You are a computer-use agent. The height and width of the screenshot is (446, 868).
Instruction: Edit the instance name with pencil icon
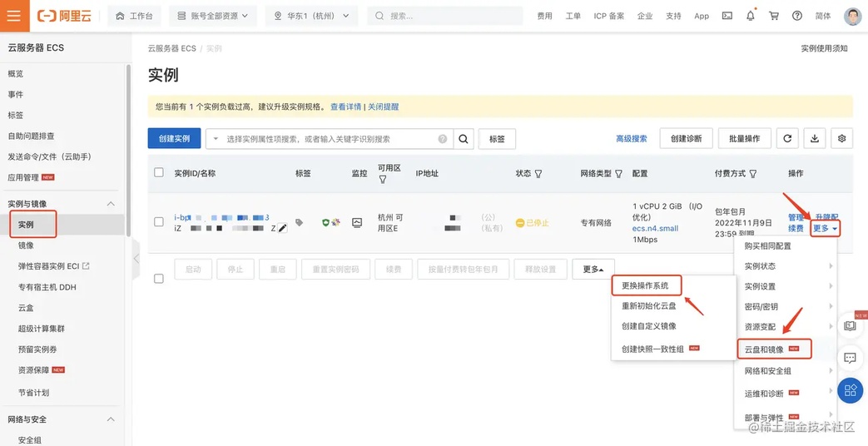[282, 228]
